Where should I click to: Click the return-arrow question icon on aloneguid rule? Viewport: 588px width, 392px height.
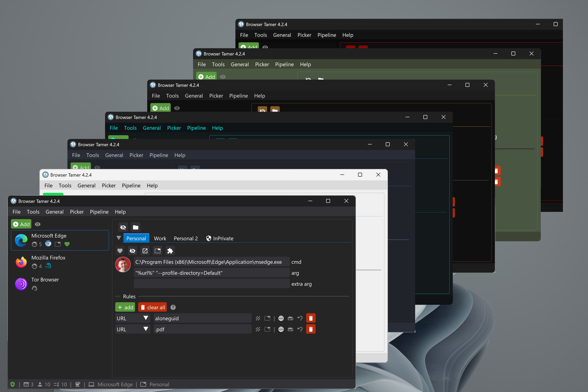pyautogui.click(x=300, y=318)
